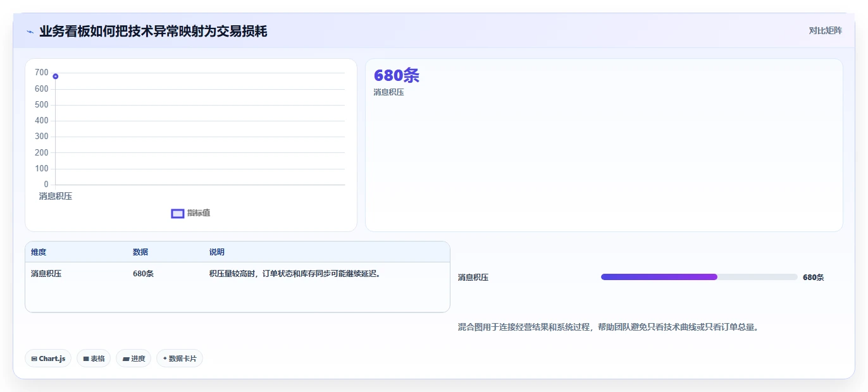Click the 消息积压 progress bar
868x392 pixels.
point(699,277)
